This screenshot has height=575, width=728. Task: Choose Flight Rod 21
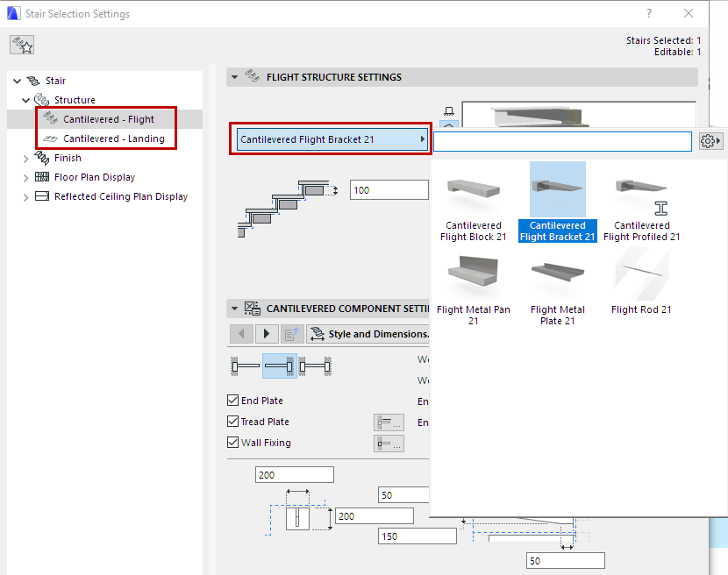(642, 282)
